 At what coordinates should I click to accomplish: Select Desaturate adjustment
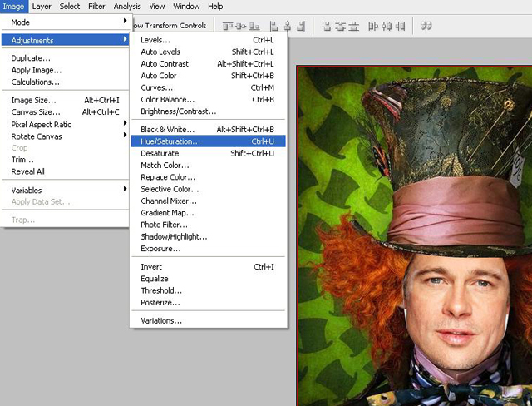209,153
